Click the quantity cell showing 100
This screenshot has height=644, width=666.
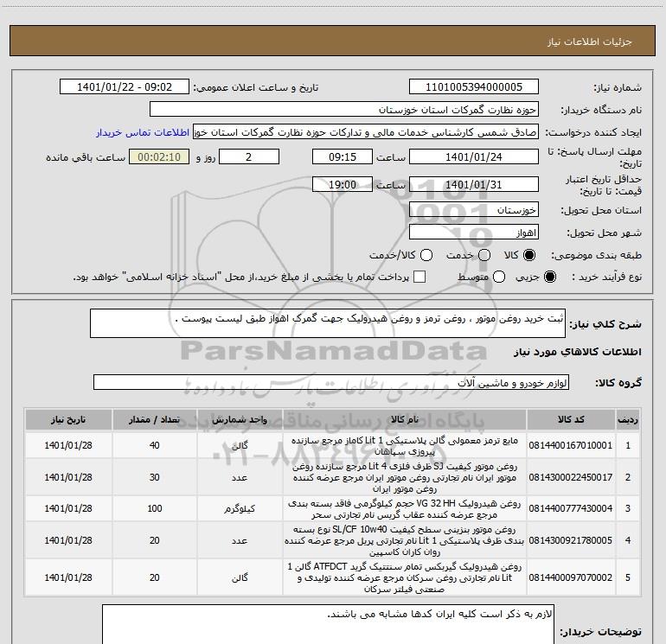154,508
